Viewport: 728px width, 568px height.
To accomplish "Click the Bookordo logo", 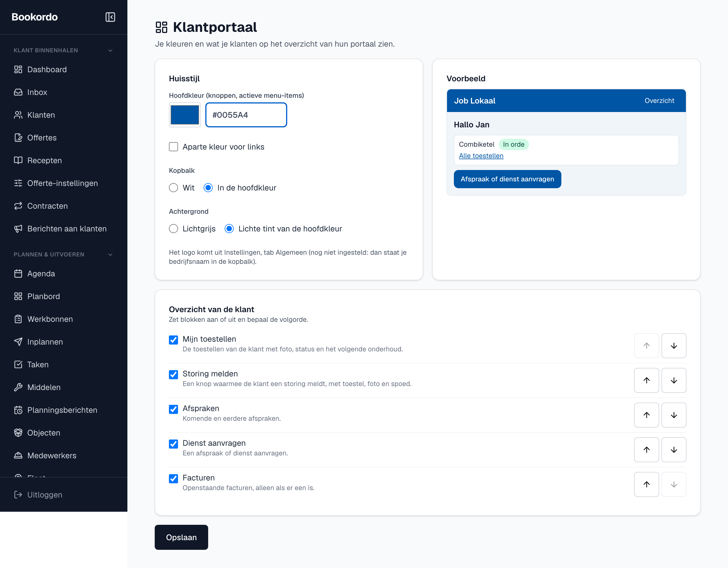I will (x=35, y=17).
